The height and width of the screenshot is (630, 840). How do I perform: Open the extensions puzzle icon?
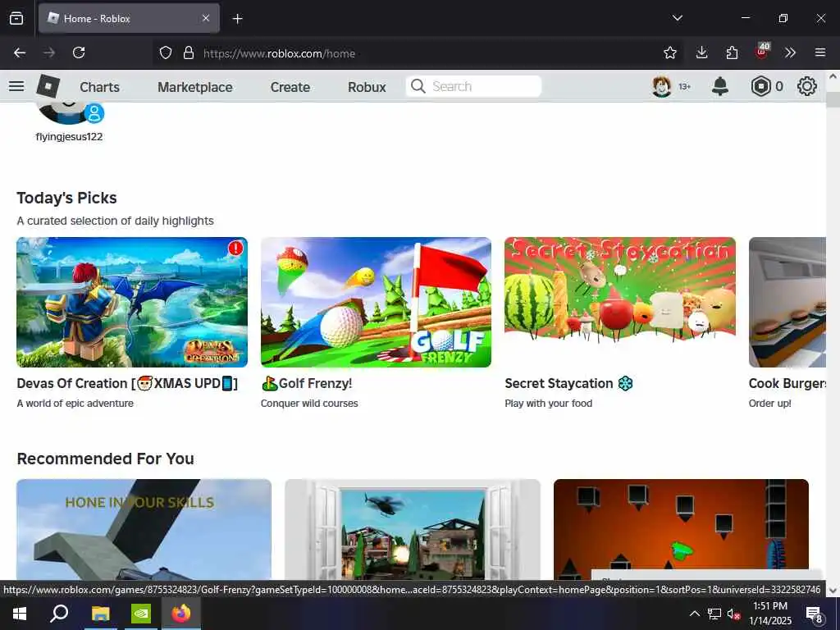tap(732, 52)
